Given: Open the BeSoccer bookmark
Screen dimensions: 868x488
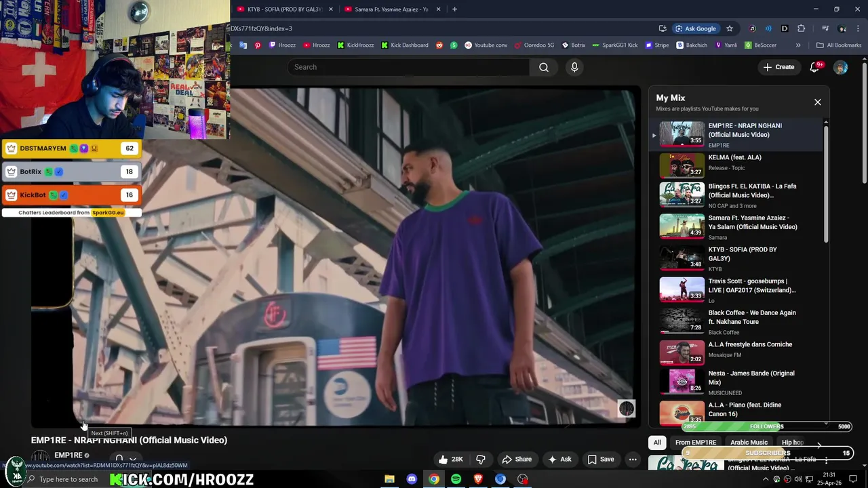Looking at the screenshot, I should point(760,45).
